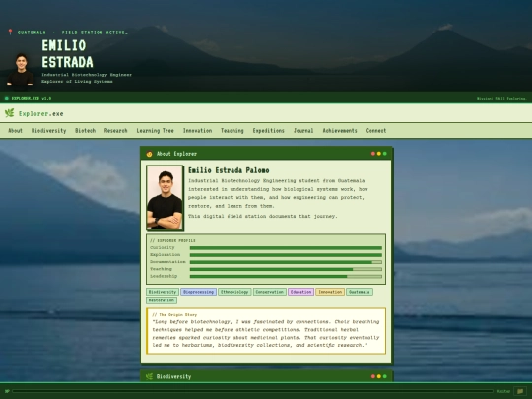Click the Guatemala tag chip
Viewport: 532px width, 399px height.
point(360,292)
